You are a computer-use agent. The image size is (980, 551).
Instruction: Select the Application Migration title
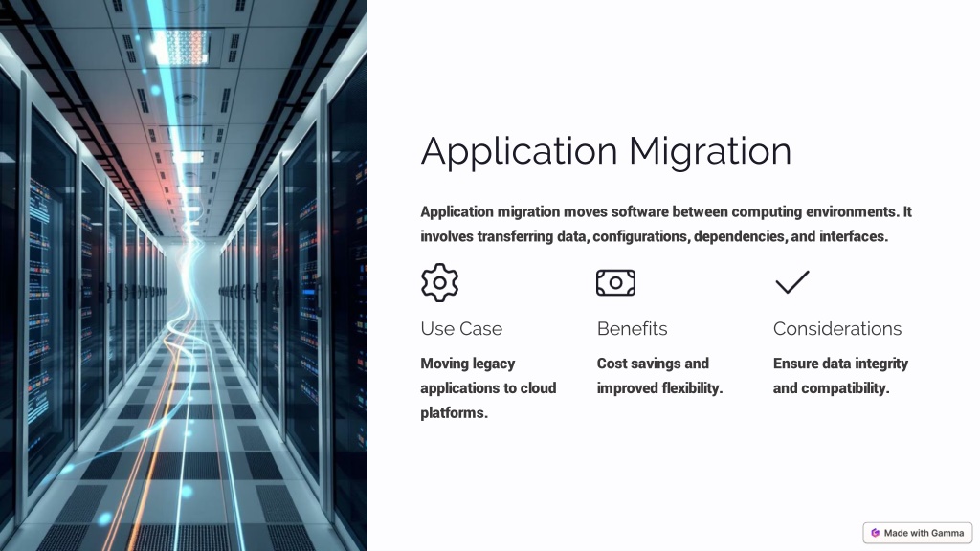coord(606,151)
